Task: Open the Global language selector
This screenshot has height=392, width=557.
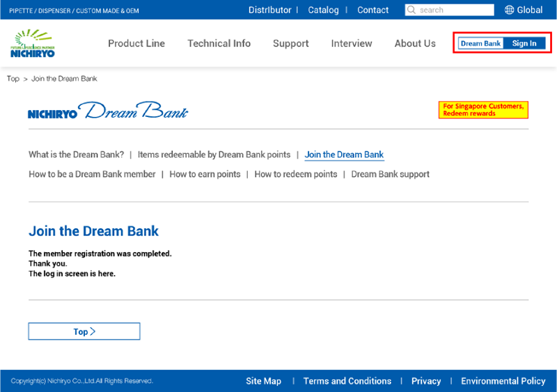Action: tap(524, 10)
